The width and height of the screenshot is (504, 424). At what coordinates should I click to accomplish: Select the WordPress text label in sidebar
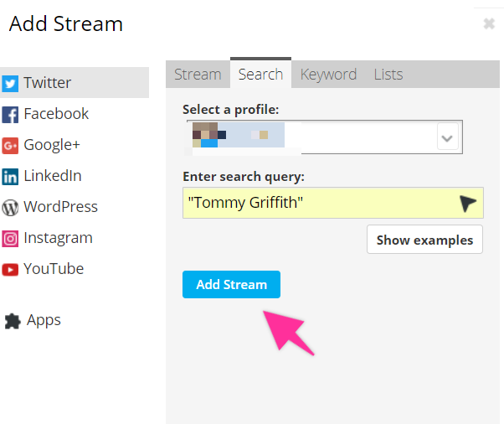pos(60,207)
